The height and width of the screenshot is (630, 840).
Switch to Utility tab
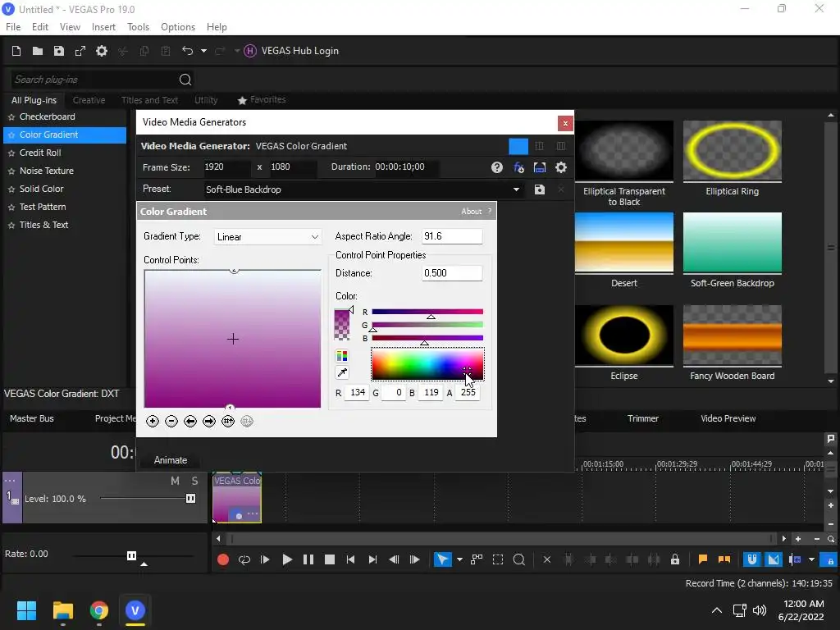point(206,100)
